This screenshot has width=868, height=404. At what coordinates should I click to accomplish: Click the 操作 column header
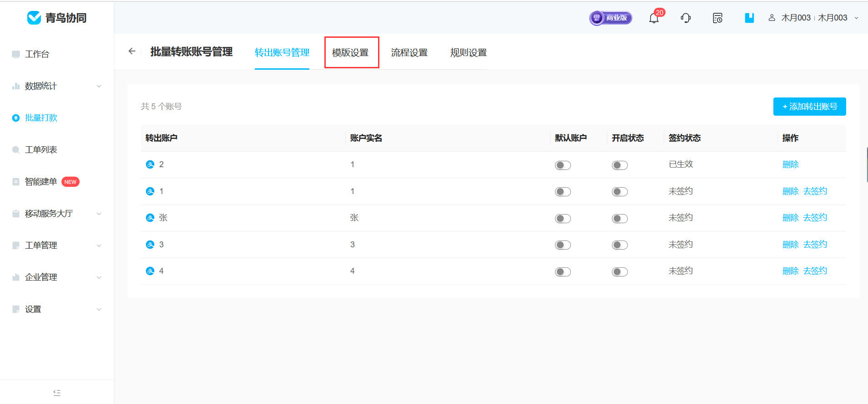(790, 138)
